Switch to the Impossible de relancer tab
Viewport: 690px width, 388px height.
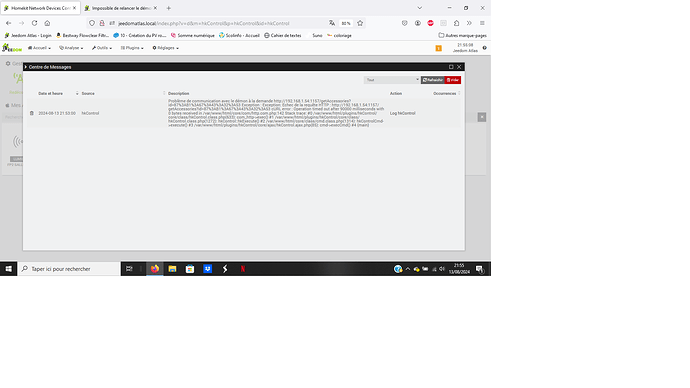coord(121,8)
